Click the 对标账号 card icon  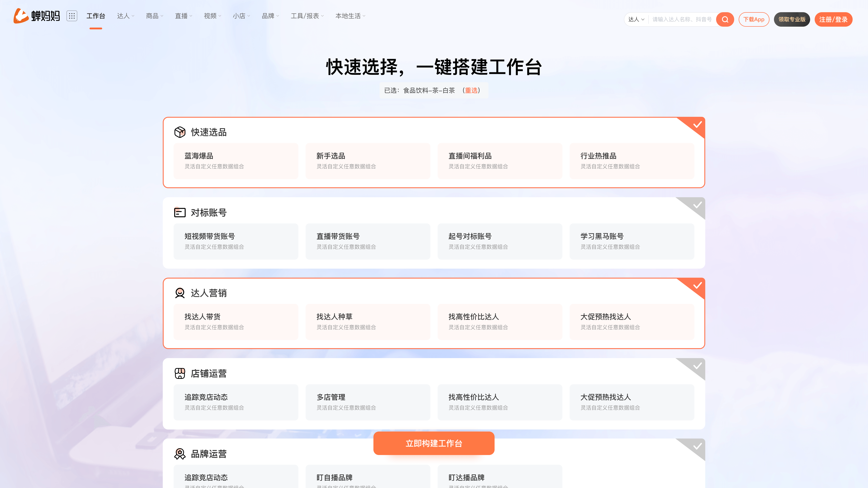click(x=180, y=213)
